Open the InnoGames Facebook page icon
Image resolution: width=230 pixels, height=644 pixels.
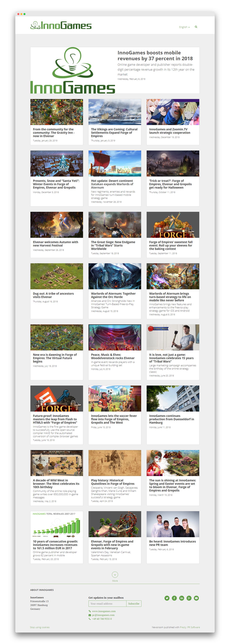tap(174, 598)
